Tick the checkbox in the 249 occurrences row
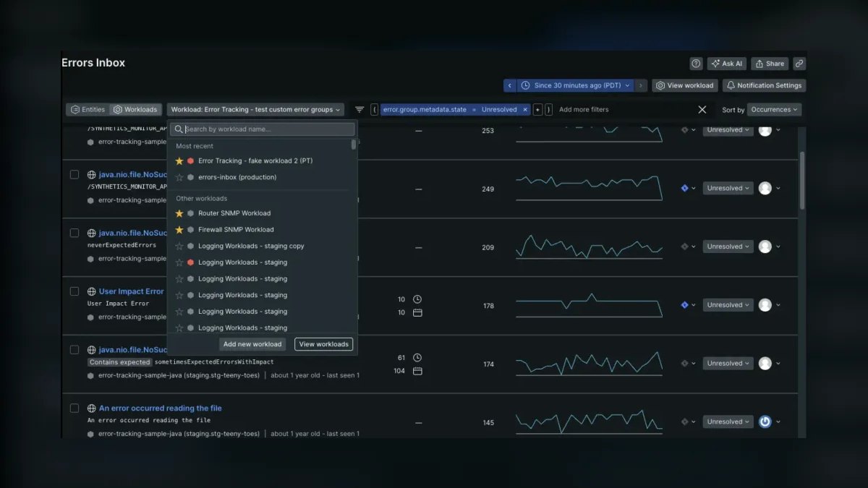The width and height of the screenshot is (868, 488). coord(75,174)
